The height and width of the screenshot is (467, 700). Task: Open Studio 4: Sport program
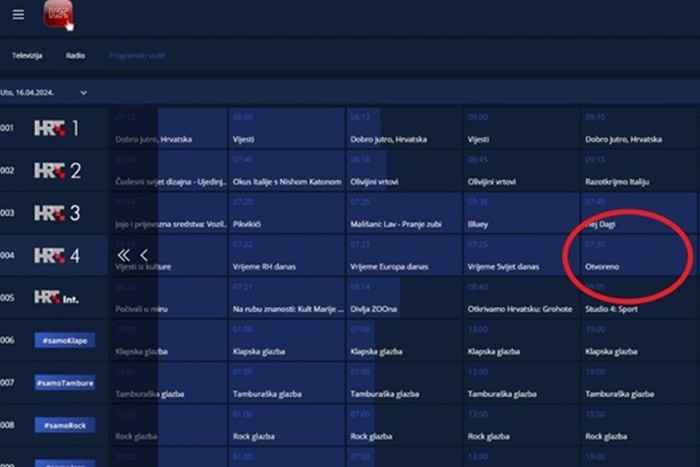pyautogui.click(x=639, y=298)
